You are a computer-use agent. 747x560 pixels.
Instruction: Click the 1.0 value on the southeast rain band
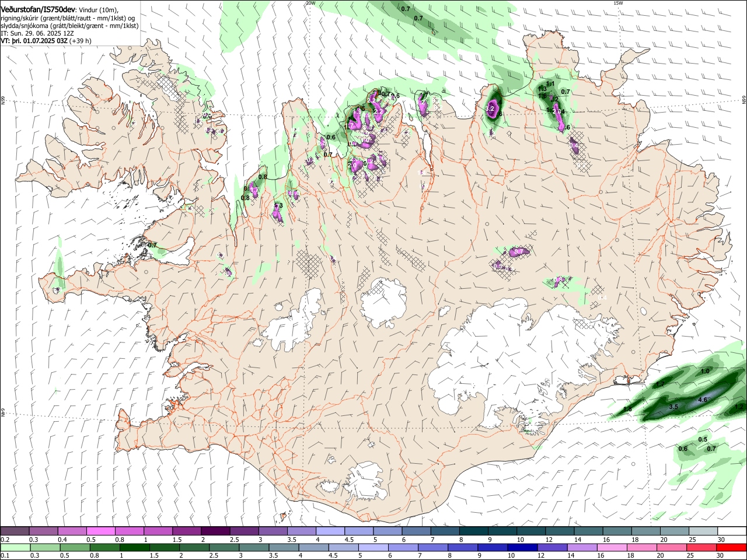(x=704, y=371)
